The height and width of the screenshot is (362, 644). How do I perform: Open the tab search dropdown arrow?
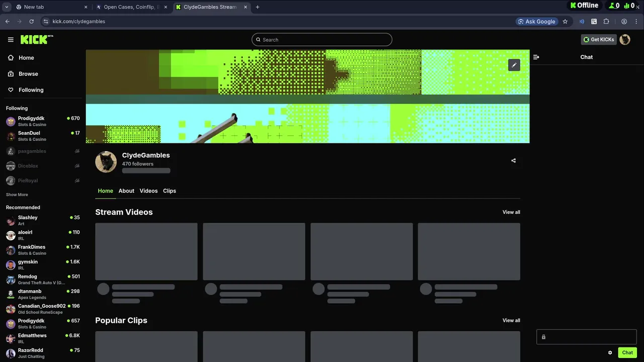[x=7, y=7]
